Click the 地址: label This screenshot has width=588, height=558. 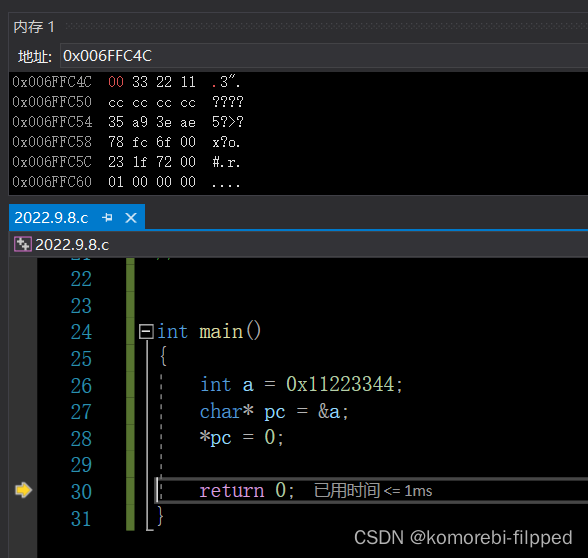pyautogui.click(x=34, y=57)
